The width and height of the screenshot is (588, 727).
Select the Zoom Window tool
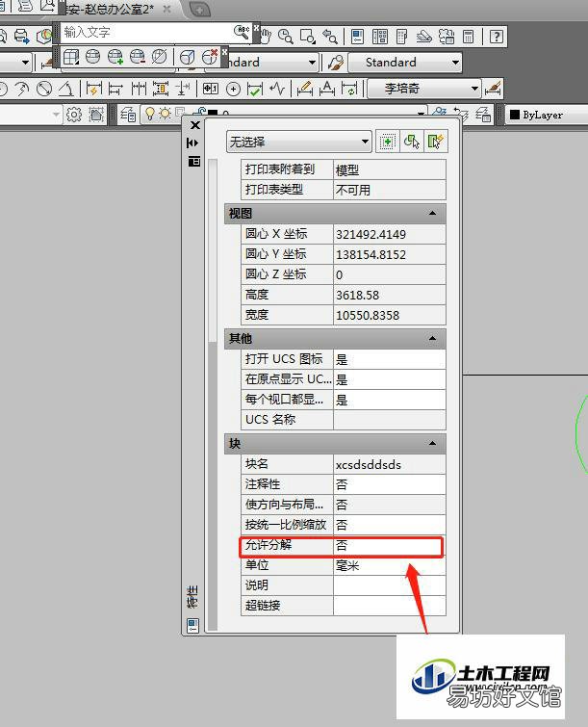coord(308,37)
